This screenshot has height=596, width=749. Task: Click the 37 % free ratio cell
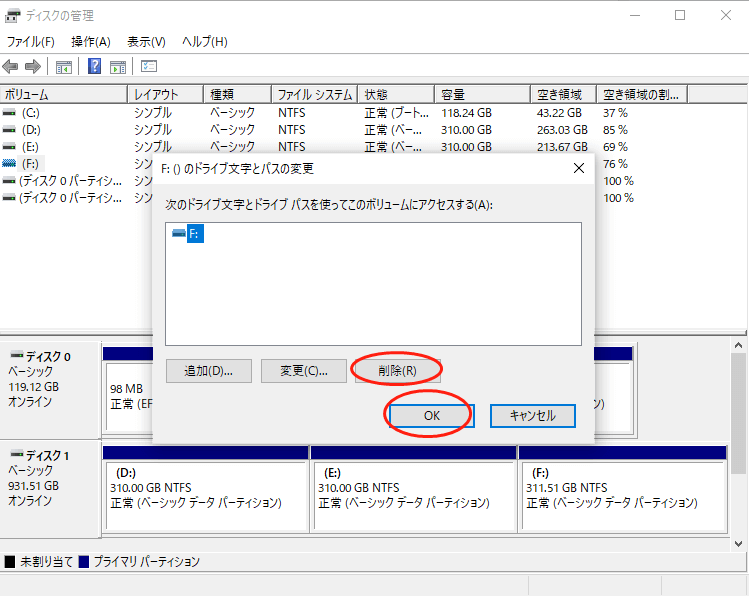click(x=615, y=113)
